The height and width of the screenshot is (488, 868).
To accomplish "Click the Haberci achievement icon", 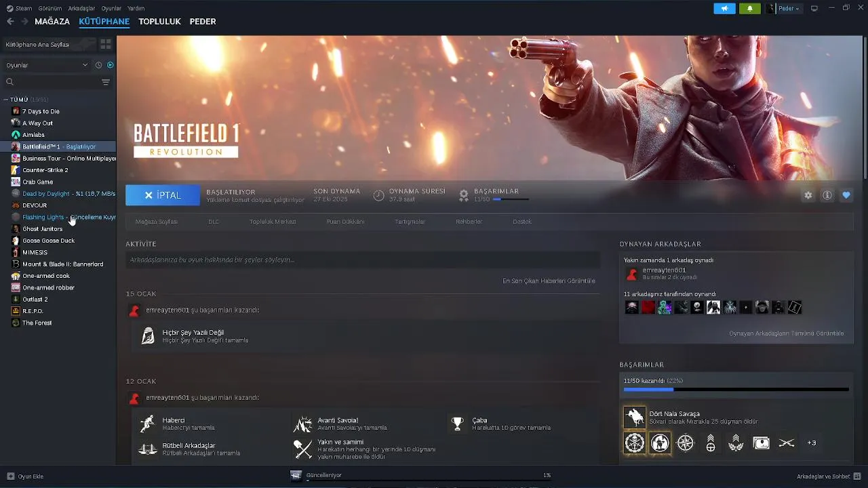I will click(x=147, y=424).
